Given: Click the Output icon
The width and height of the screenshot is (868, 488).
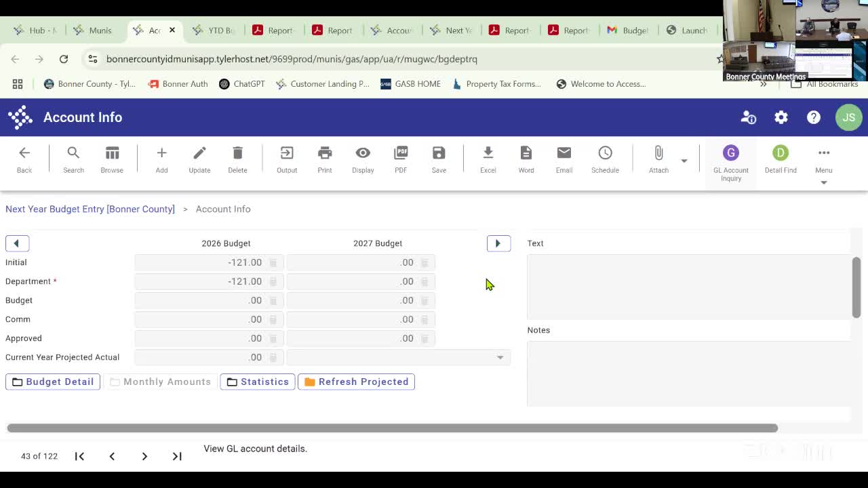Looking at the screenshot, I should tap(287, 160).
